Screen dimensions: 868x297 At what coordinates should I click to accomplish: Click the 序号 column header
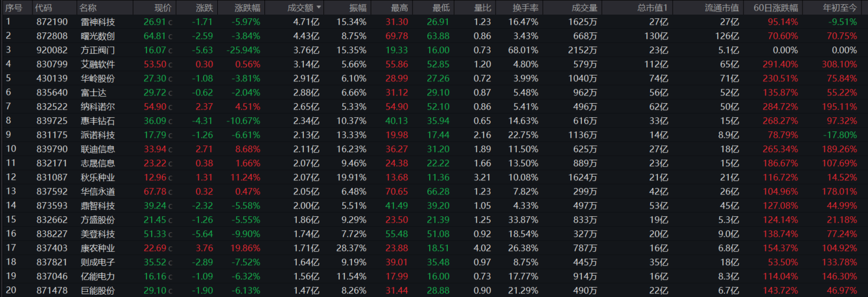pyautogui.click(x=14, y=8)
